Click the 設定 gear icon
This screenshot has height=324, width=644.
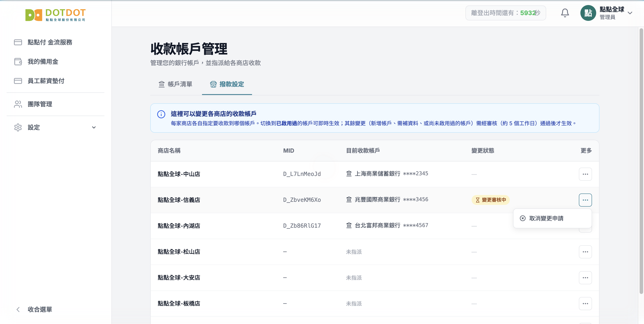click(x=18, y=127)
